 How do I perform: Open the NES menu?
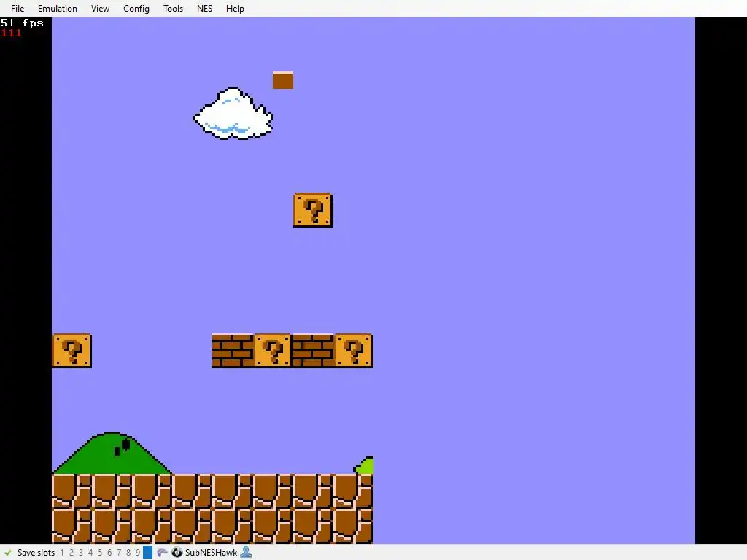[204, 9]
